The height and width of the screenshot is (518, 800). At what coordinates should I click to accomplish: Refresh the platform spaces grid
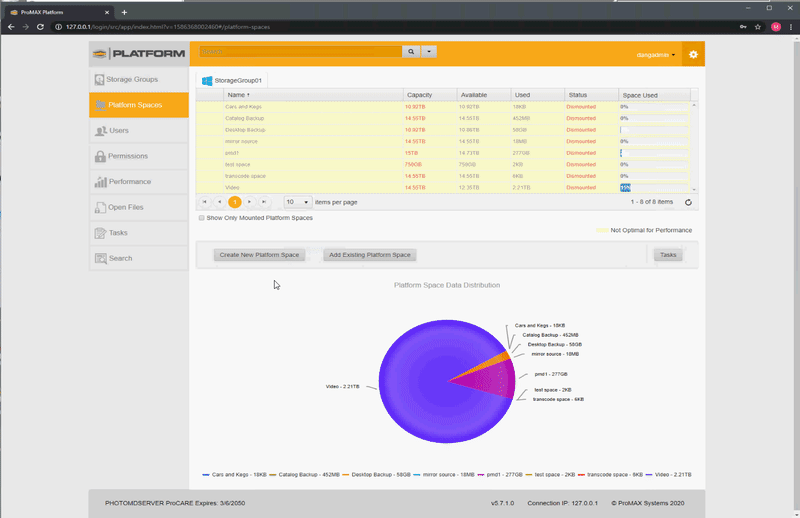(688, 203)
